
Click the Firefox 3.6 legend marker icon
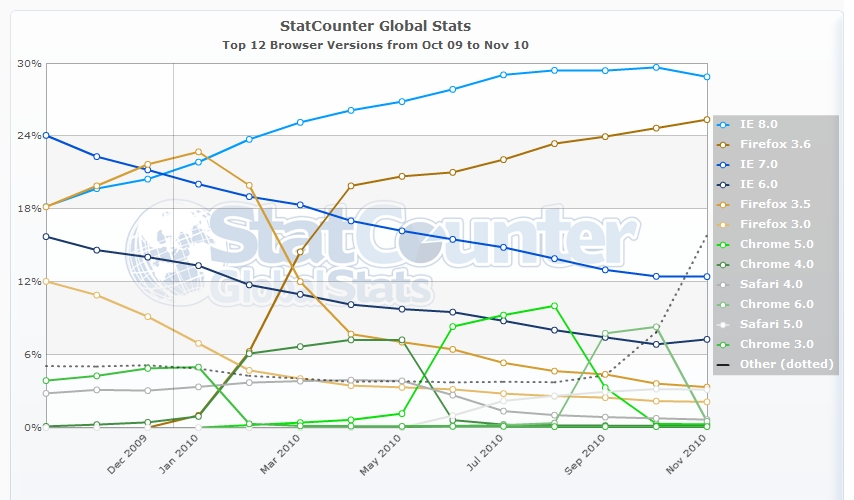(723, 144)
